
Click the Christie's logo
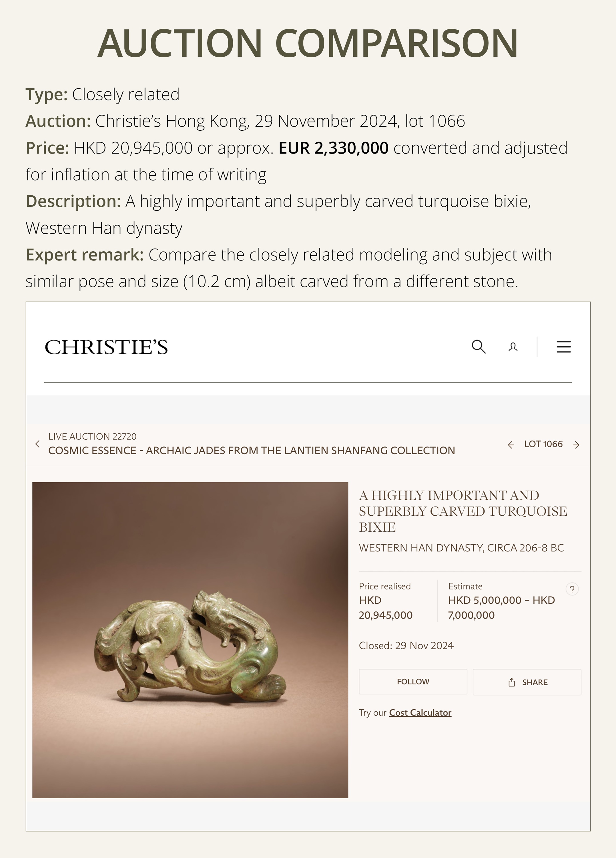point(106,347)
